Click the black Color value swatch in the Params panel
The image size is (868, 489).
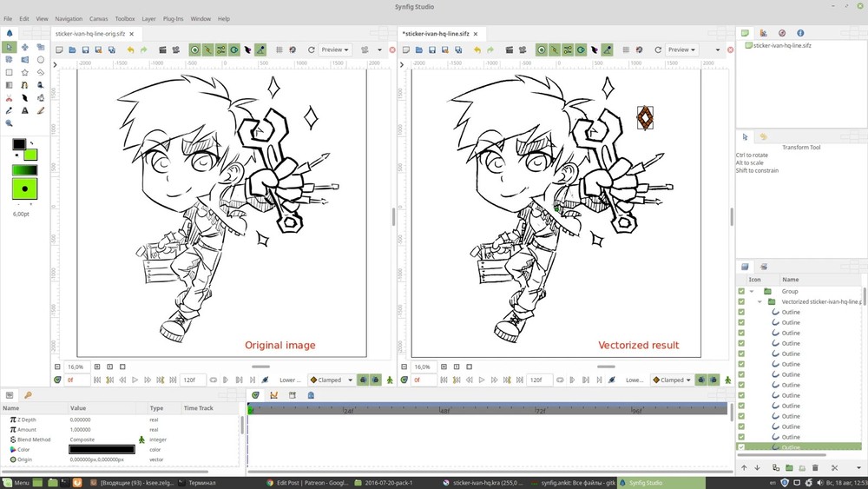tap(102, 449)
